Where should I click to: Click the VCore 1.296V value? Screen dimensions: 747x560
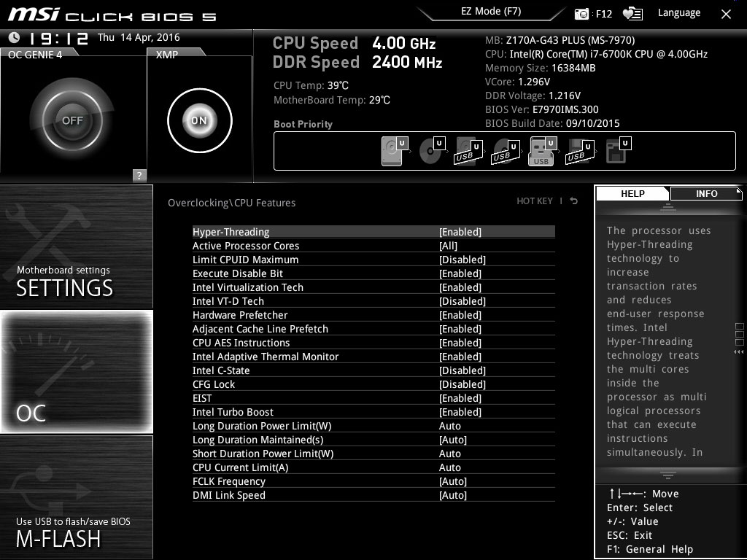click(x=534, y=82)
